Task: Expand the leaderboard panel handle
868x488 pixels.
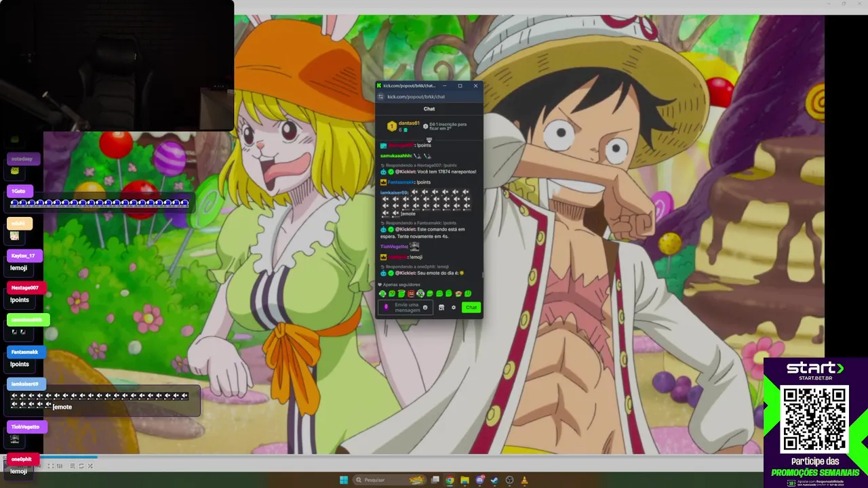Action: (429, 140)
